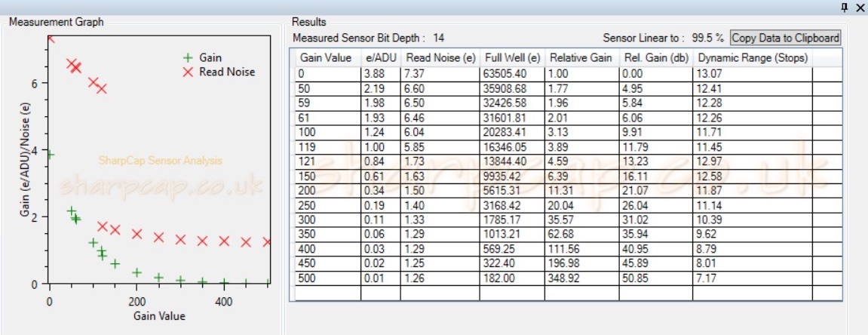
Task: Select the e/ADU column header
Action: pyautogui.click(x=380, y=58)
